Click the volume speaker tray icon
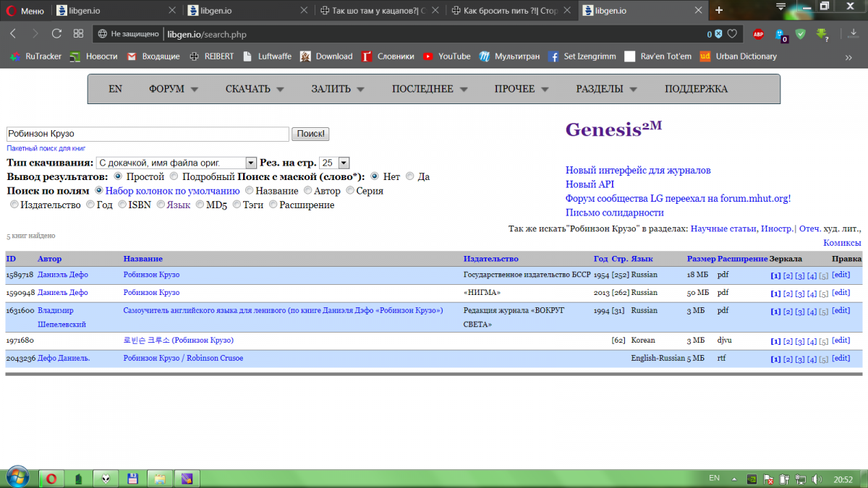Screen dimensions: 868x488 (x=817, y=479)
